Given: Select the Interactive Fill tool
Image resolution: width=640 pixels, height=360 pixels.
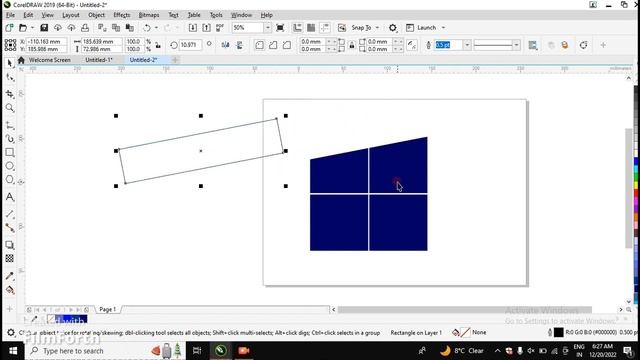Looking at the screenshot, I should [x=10, y=290].
